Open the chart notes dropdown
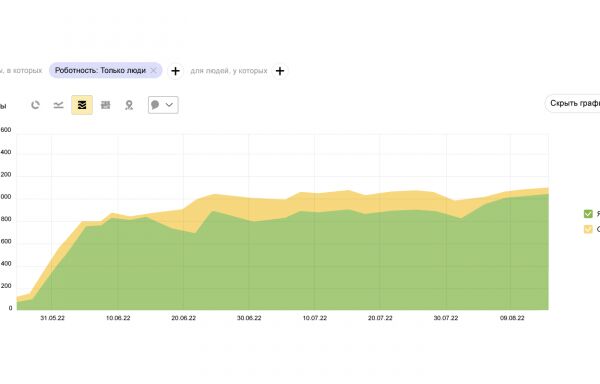Screen dimensions: 600x384 [x=163, y=105]
